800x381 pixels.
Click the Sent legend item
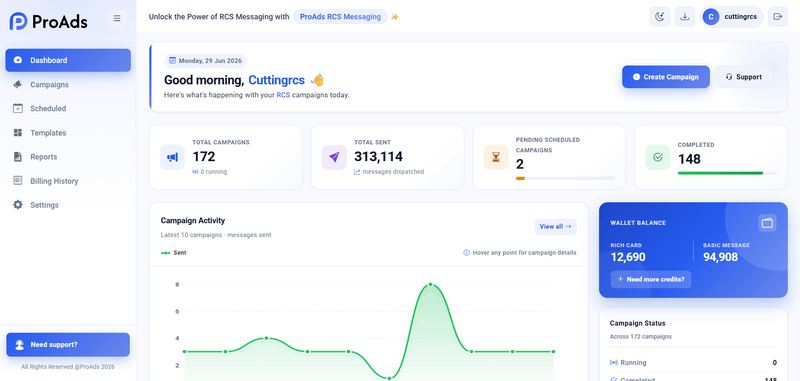pos(173,253)
